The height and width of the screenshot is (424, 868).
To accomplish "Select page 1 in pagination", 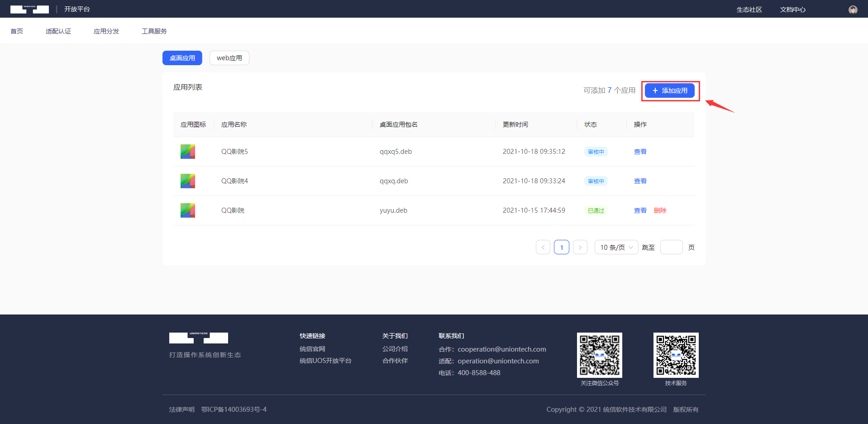I will [561, 247].
